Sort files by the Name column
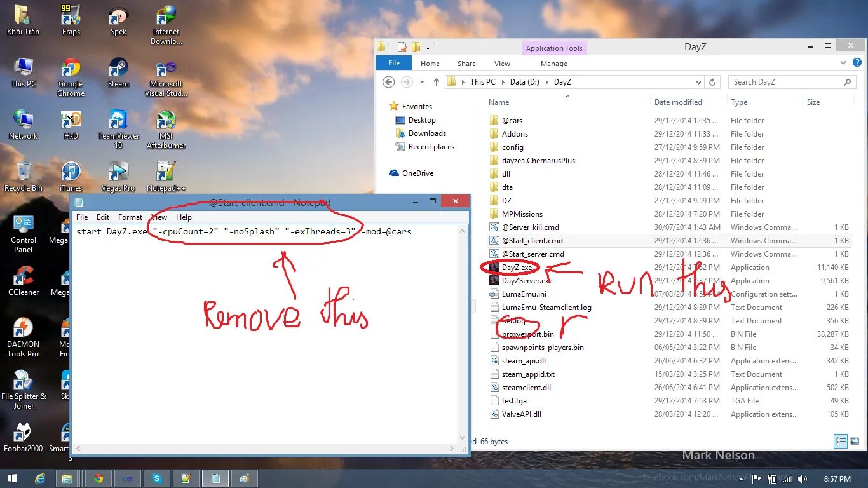Image resolution: width=868 pixels, height=488 pixels. point(499,102)
